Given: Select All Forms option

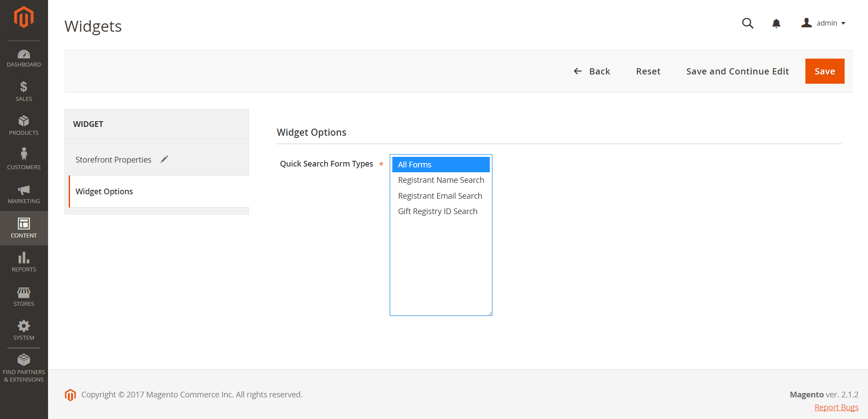Looking at the screenshot, I should tap(441, 164).
